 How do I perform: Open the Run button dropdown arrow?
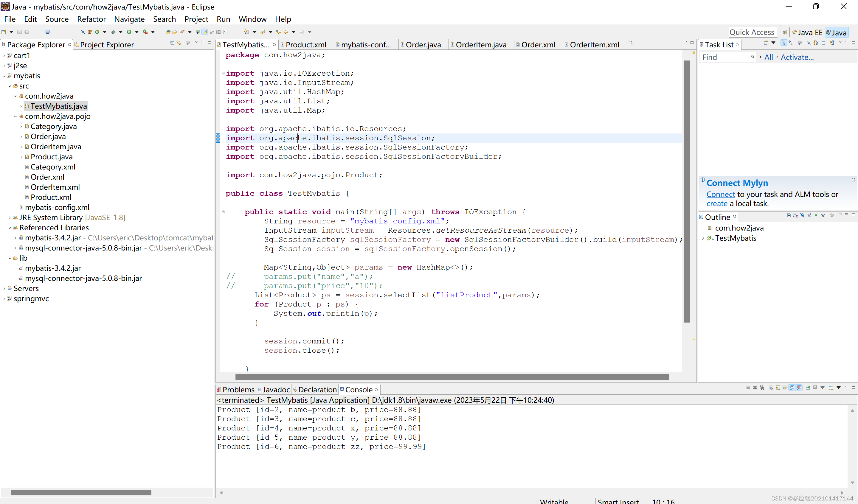(x=137, y=32)
